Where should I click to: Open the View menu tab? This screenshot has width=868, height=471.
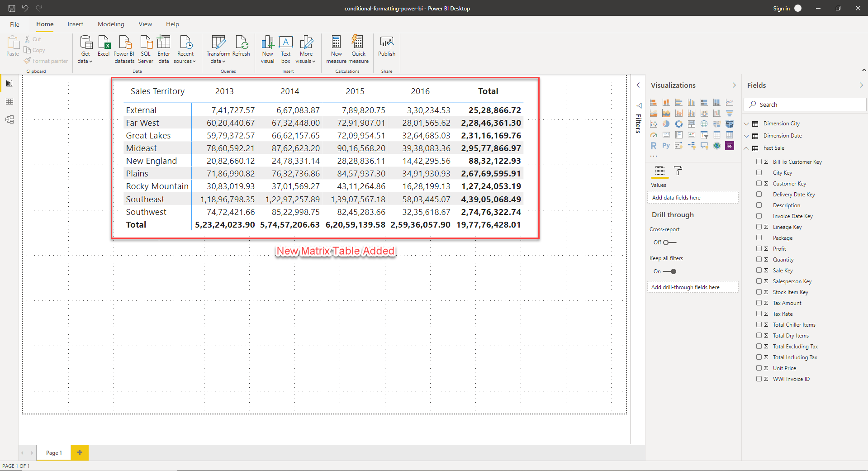(145, 24)
